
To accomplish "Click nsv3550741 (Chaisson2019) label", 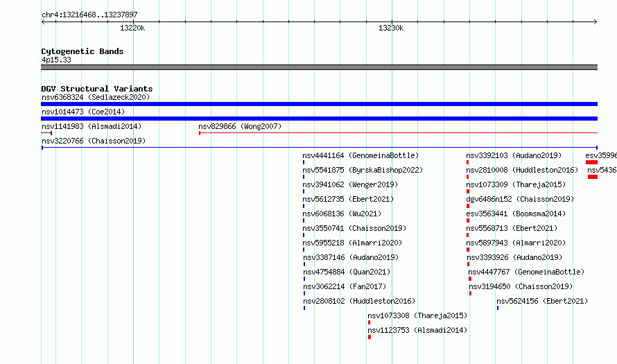I will (354, 228).
